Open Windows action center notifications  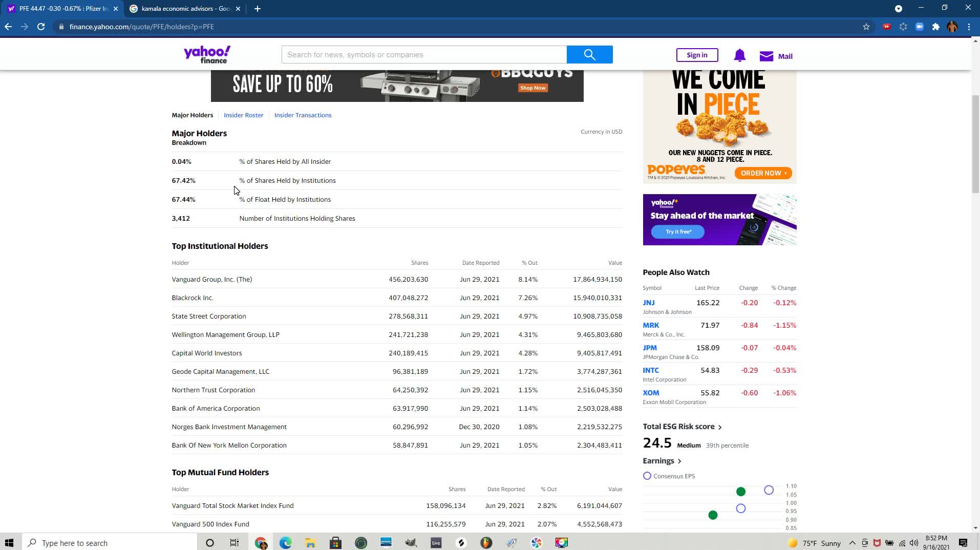coord(963,543)
